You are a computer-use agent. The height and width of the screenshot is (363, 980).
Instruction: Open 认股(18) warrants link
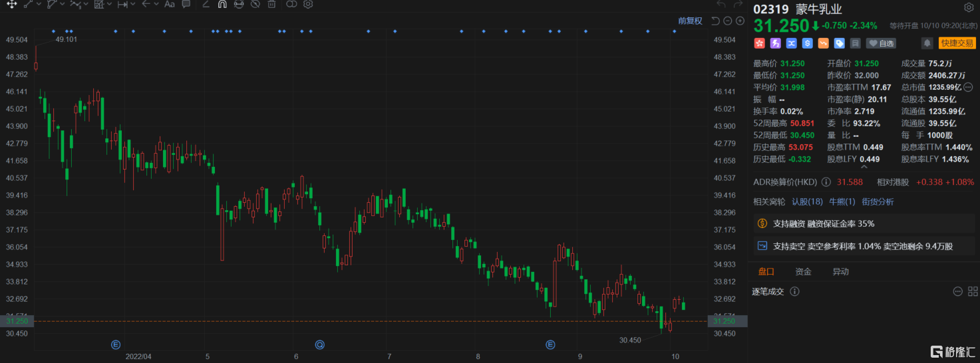pos(807,201)
